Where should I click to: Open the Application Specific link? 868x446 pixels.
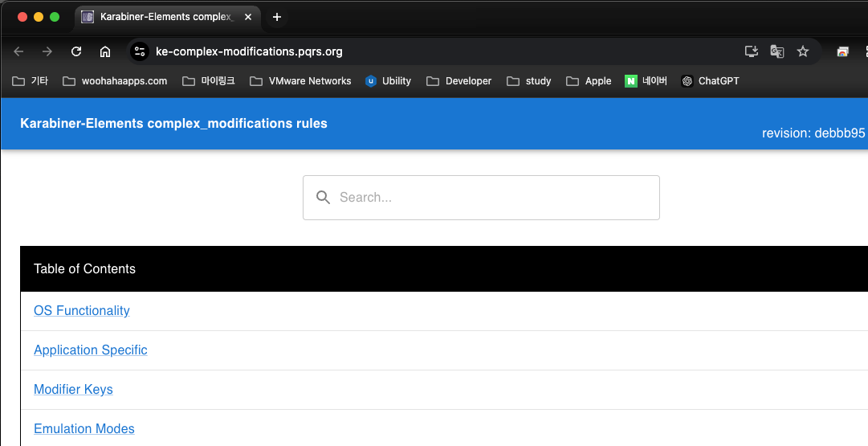(90, 350)
